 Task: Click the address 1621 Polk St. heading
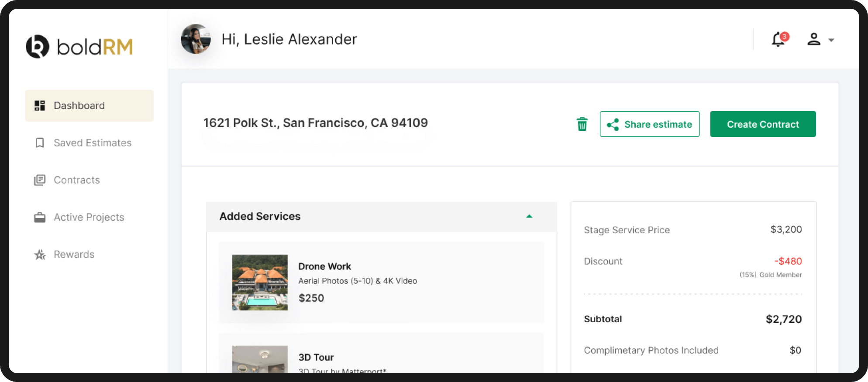pos(316,123)
